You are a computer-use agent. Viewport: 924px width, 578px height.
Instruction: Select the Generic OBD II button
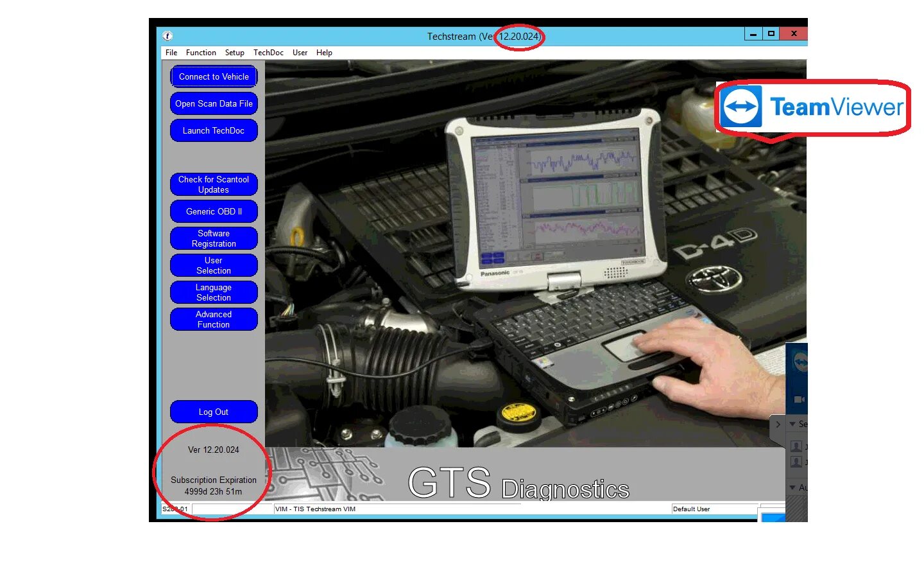214,211
